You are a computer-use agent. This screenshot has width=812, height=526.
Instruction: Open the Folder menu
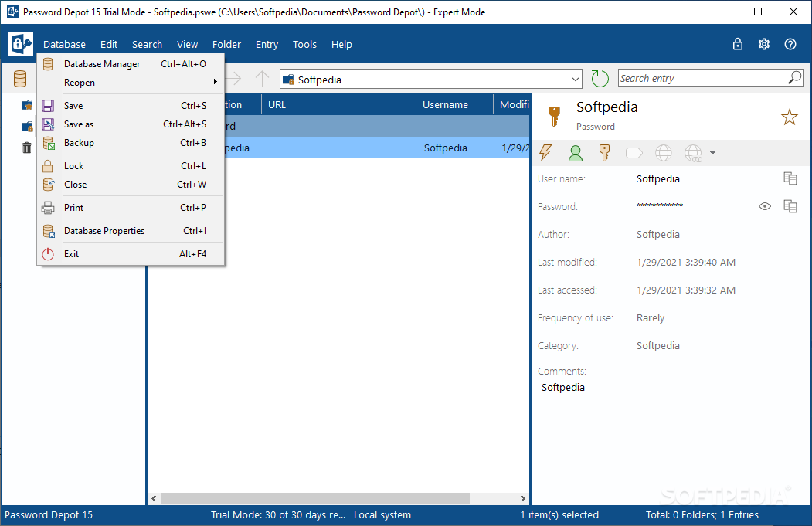pyautogui.click(x=226, y=45)
